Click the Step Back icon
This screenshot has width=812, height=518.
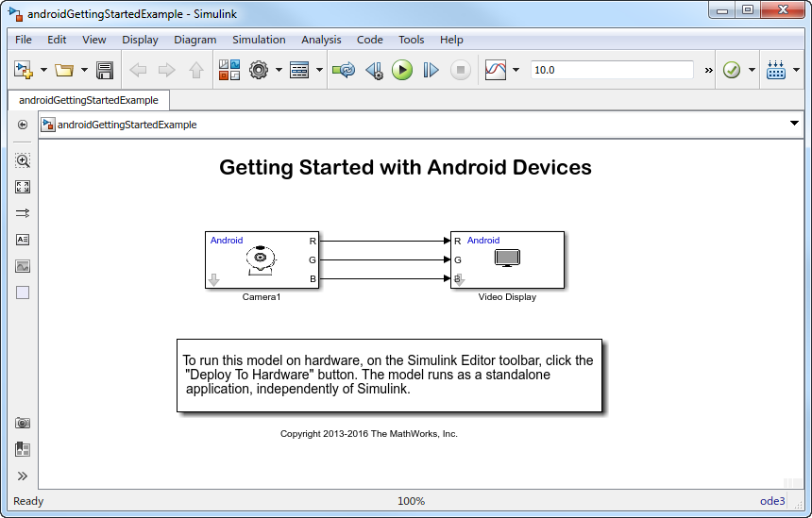coord(374,70)
